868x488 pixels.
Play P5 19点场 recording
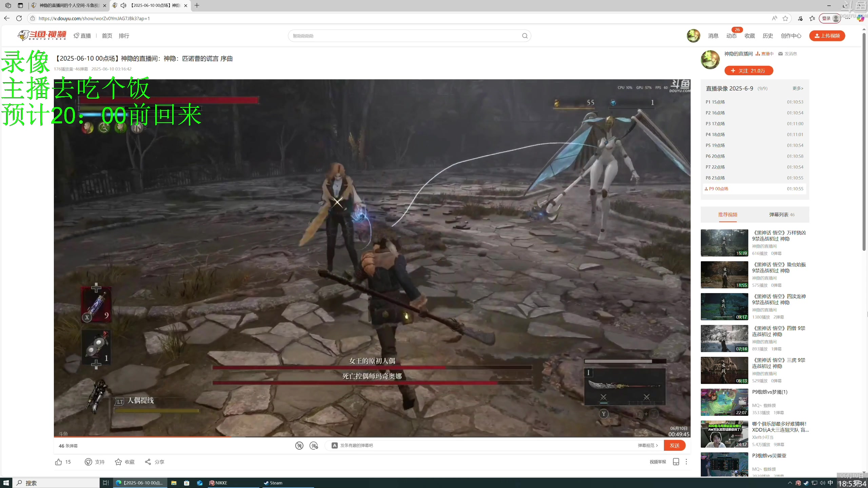tap(754, 145)
